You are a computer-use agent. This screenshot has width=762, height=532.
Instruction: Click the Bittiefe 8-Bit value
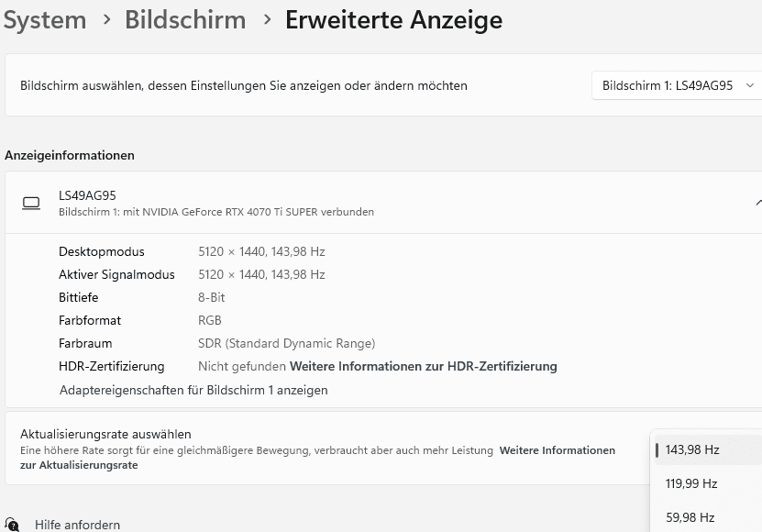pyautogui.click(x=211, y=297)
